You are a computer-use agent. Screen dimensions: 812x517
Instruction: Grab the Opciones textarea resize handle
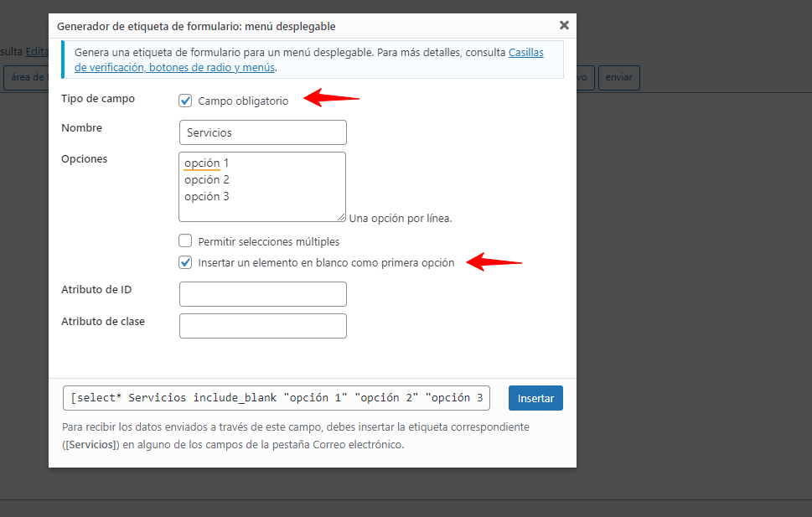pos(341,218)
